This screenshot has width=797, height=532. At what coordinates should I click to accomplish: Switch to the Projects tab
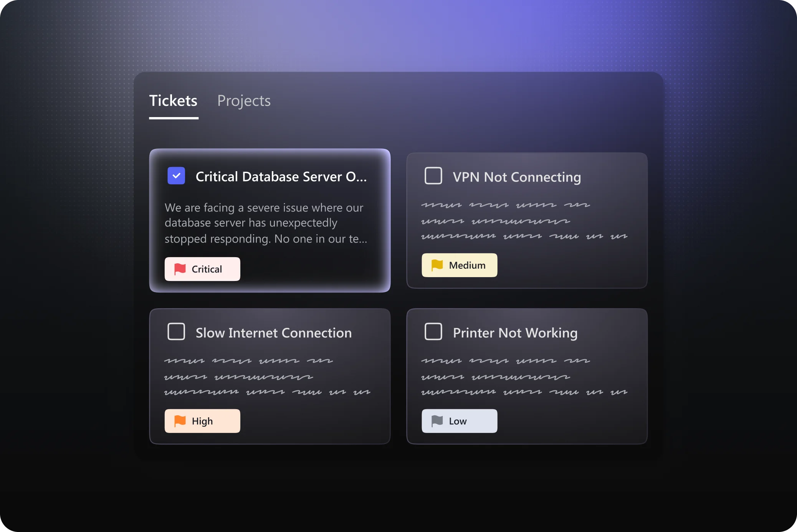coord(244,101)
